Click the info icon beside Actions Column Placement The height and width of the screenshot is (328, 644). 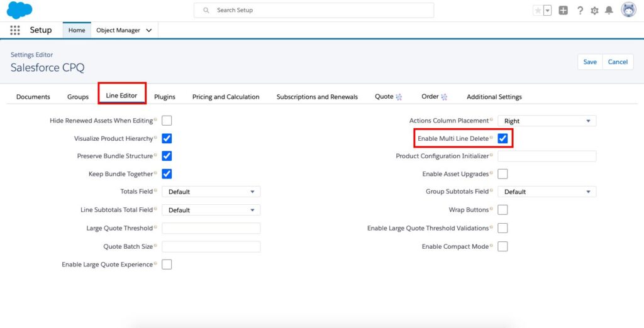pos(491,120)
